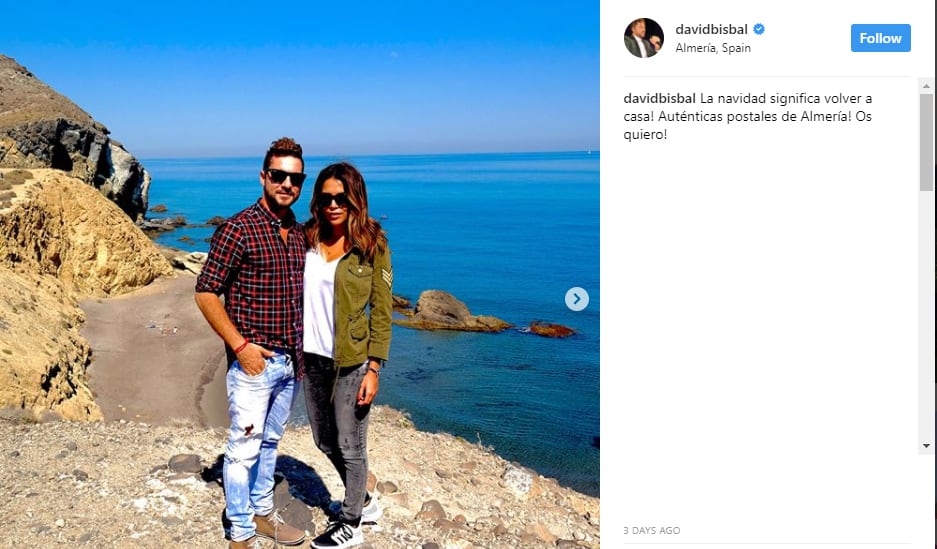This screenshot has width=937, height=549.
Task: Click the scrollbar thumb in comments panel
Action: tap(926, 142)
